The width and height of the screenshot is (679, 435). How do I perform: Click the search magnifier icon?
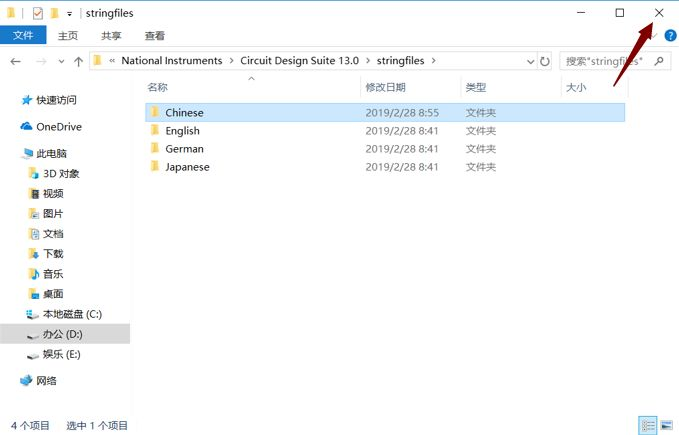(x=659, y=61)
